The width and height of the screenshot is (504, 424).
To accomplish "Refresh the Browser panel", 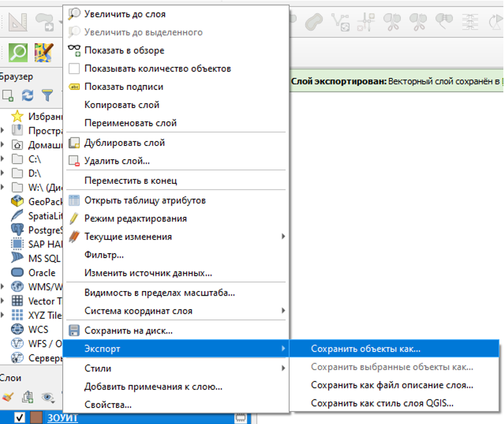I will (28, 96).
